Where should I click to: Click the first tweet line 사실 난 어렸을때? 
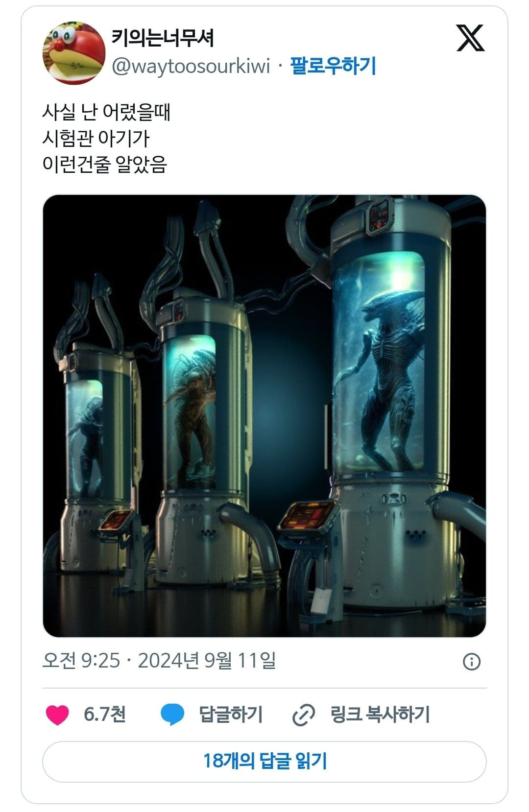[106, 112]
